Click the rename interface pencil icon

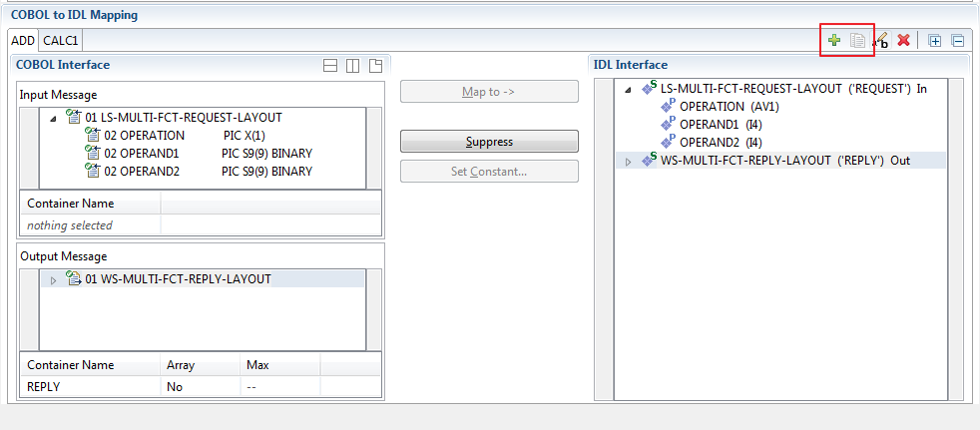tap(881, 41)
